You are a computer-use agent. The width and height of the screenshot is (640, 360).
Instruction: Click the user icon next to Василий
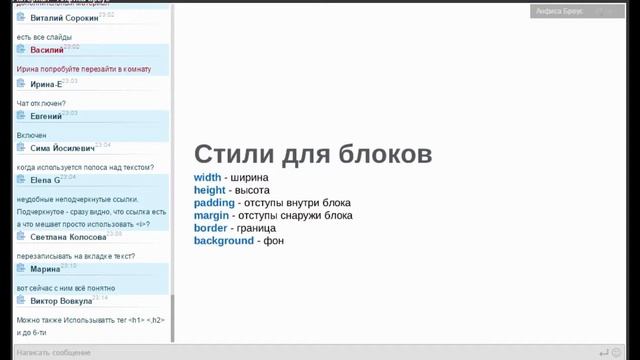click(x=21, y=49)
